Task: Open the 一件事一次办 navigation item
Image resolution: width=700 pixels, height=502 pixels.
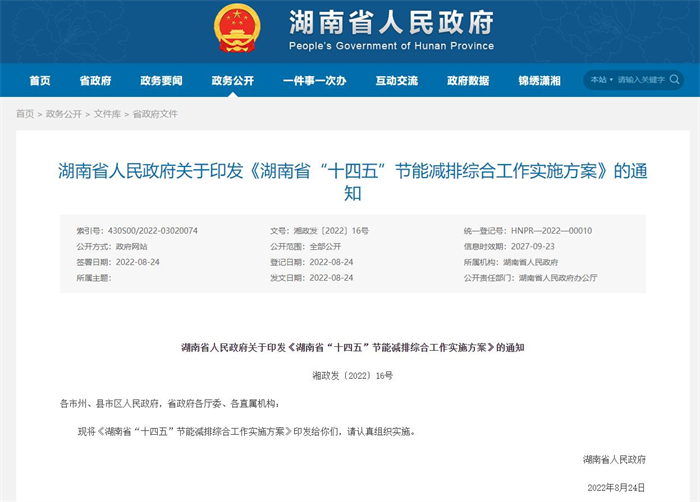Action: tap(315, 81)
